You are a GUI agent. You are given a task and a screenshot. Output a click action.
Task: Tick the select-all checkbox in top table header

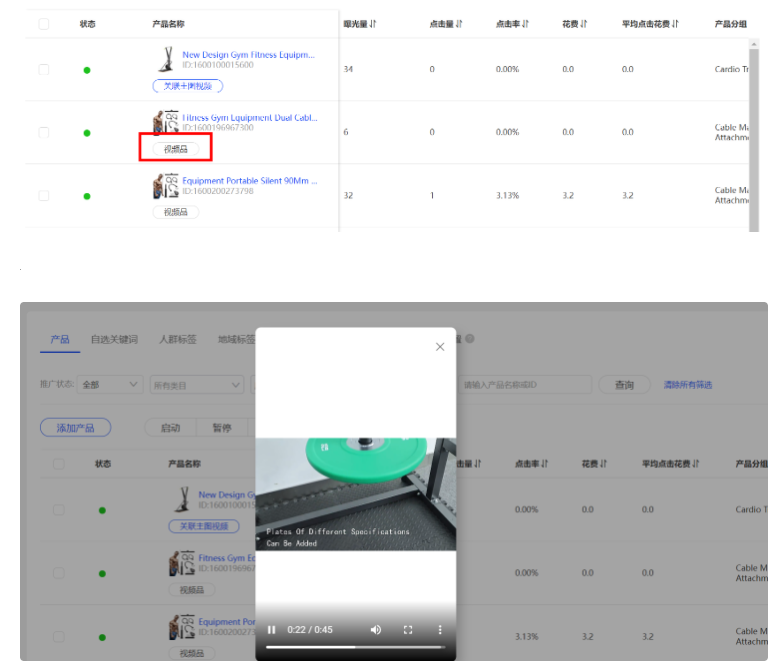[43, 23]
